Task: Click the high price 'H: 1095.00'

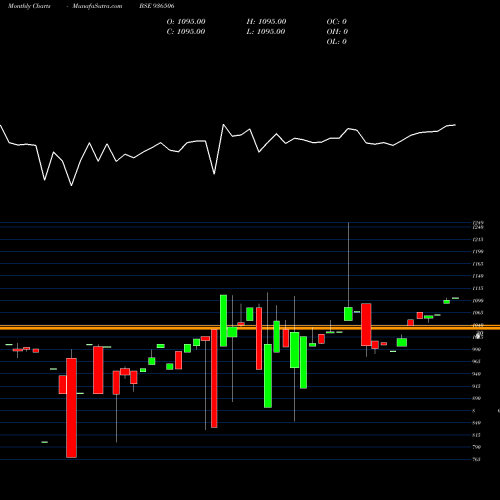Action: [x=266, y=22]
